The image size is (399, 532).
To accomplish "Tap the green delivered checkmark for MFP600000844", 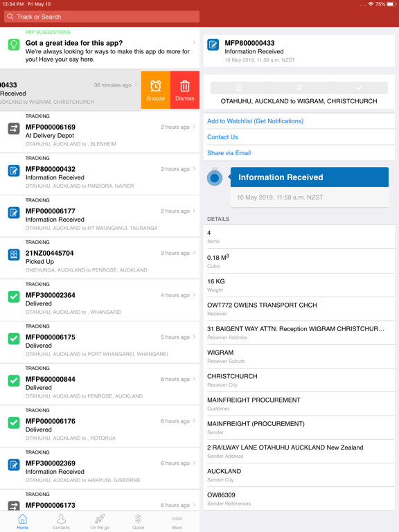I will click(14, 381).
